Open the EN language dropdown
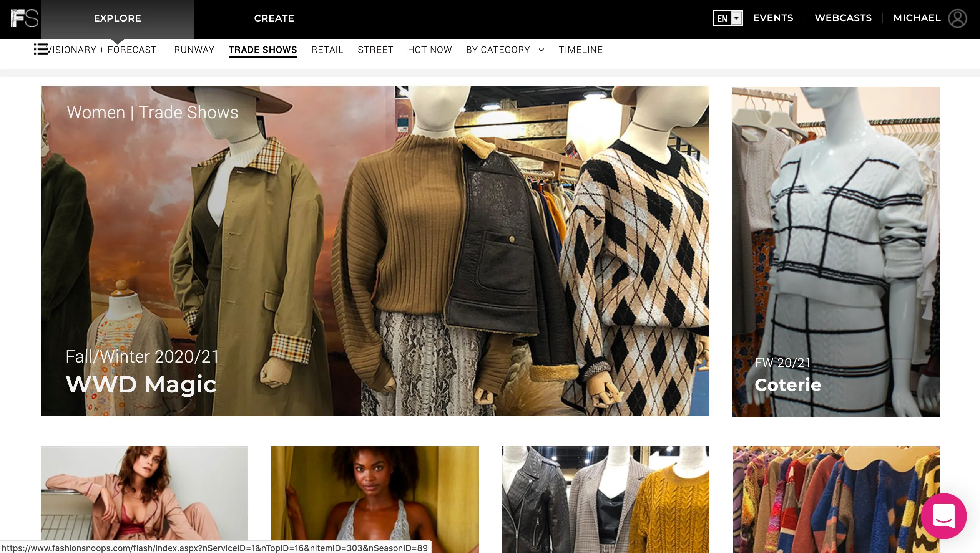Viewport: 980px width, 553px height. tap(728, 18)
